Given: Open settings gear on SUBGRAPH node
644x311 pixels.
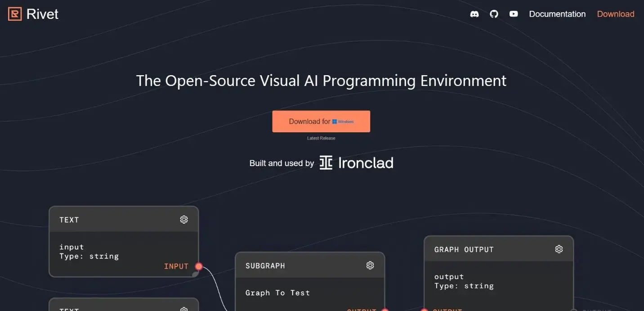Looking at the screenshot, I should [370, 266].
